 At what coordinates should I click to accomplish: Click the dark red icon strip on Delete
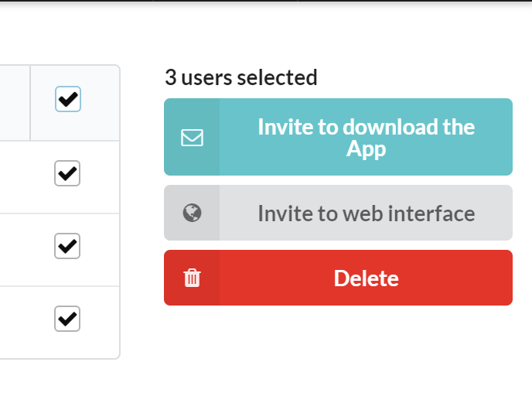click(x=192, y=278)
